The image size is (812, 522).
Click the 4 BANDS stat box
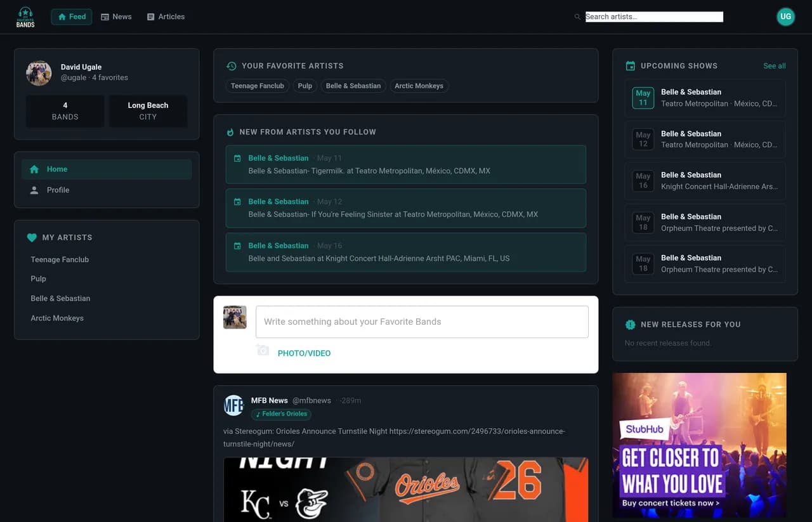65,111
